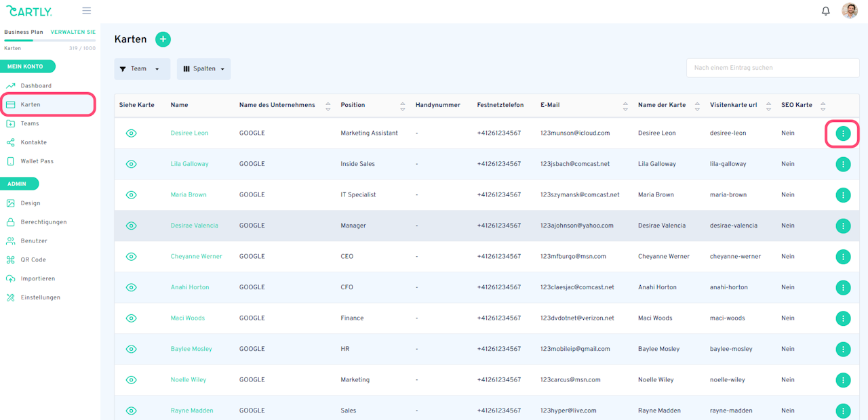Open the Cheyanne Werner name link
The image size is (868, 420).
click(196, 257)
